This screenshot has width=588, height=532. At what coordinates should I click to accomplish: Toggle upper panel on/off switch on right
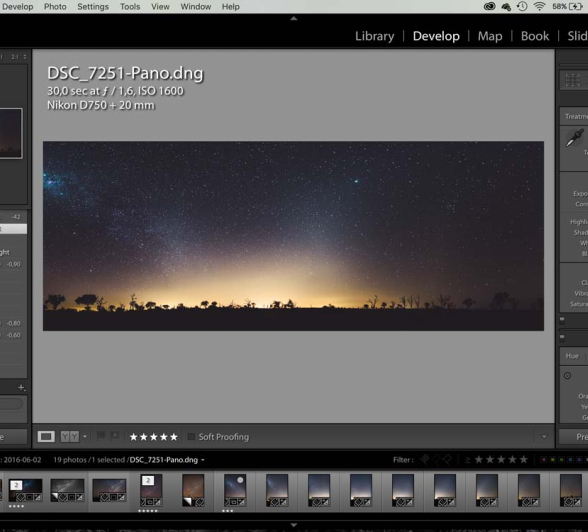tap(562, 320)
